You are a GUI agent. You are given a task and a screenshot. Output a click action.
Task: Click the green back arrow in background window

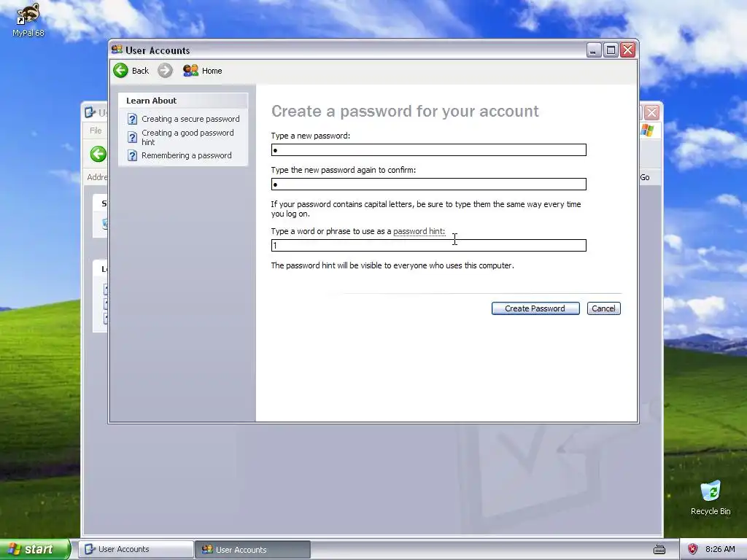98,154
